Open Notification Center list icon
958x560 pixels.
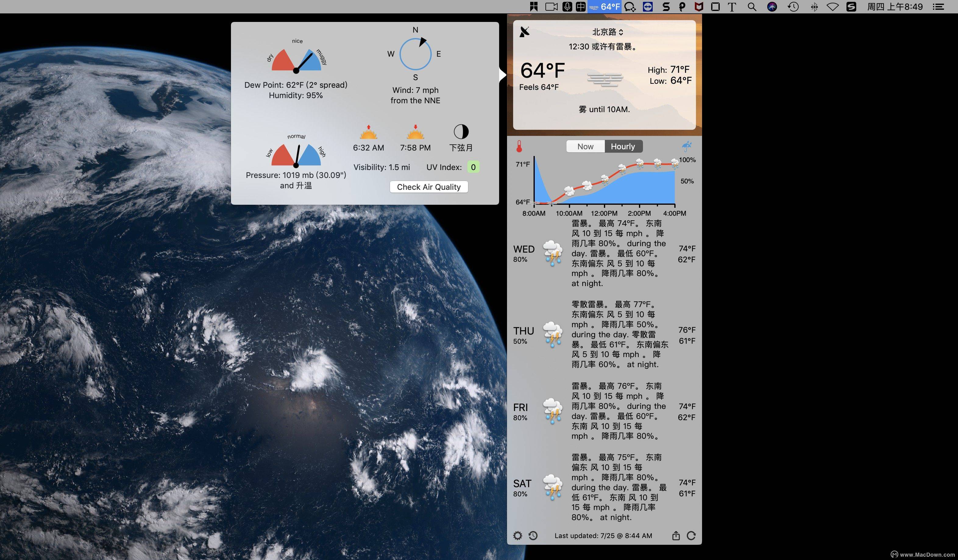click(938, 7)
